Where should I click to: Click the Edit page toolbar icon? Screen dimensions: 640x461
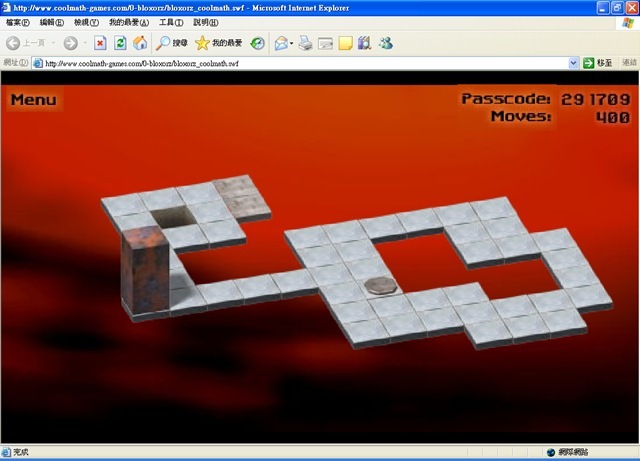coord(325,43)
